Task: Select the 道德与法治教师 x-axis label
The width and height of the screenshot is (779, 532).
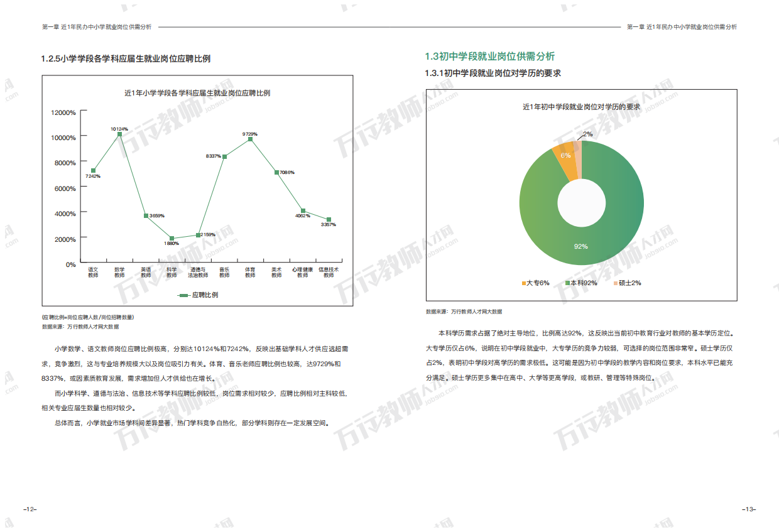Action: 198,273
